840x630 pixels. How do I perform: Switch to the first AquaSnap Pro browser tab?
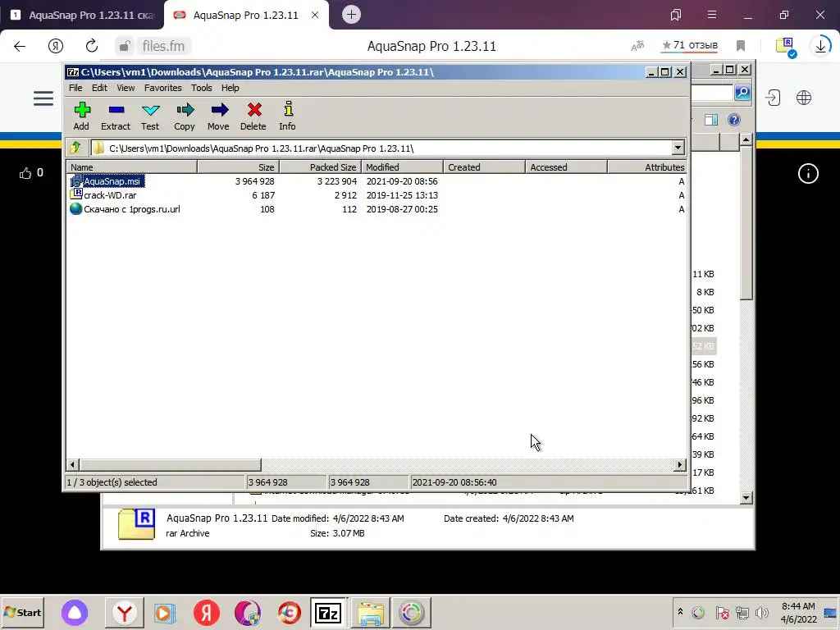click(x=83, y=15)
